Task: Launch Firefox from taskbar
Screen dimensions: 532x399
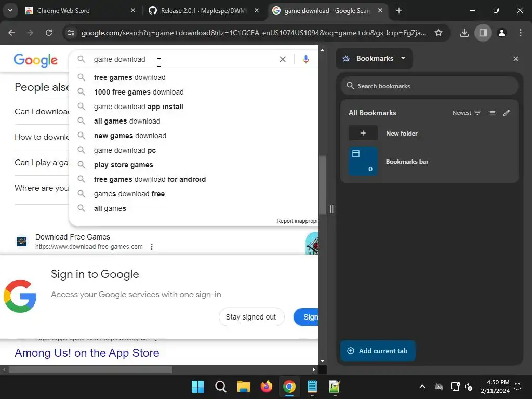Action: pos(267,387)
